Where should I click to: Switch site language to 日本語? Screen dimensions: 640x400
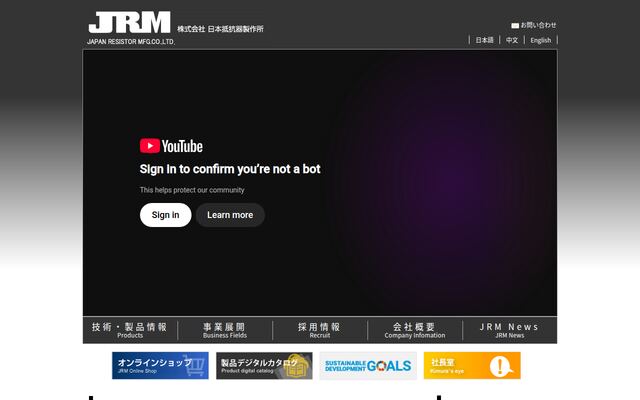point(484,40)
